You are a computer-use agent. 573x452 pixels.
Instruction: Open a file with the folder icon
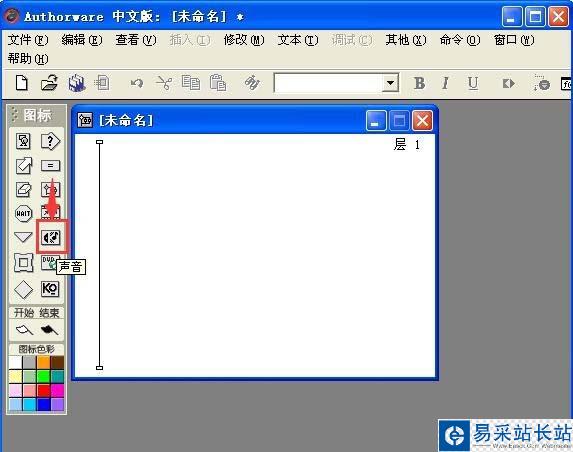point(49,83)
